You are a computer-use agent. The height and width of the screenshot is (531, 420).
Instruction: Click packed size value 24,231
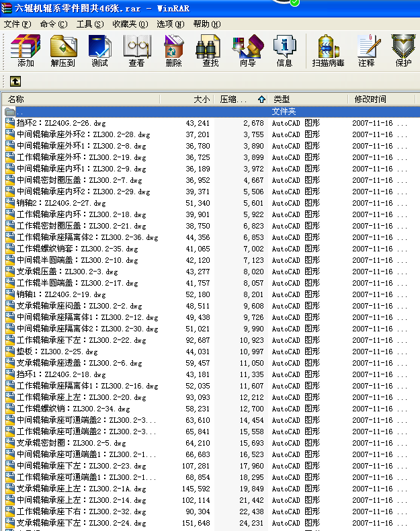251,523
